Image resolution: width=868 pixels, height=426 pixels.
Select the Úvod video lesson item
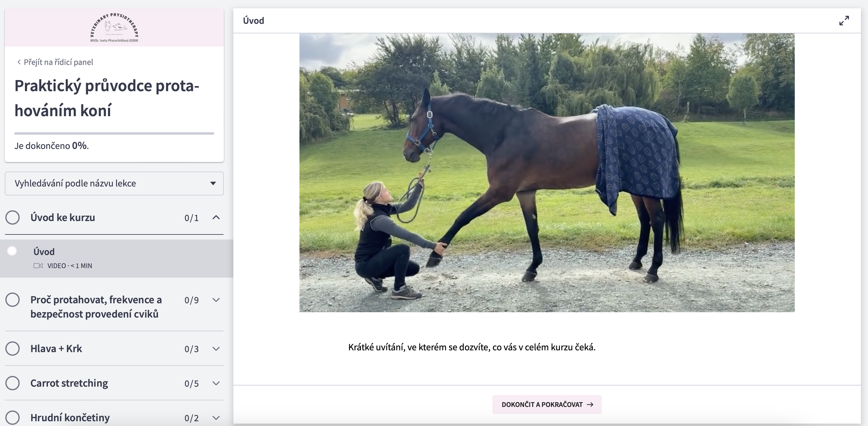tap(117, 259)
